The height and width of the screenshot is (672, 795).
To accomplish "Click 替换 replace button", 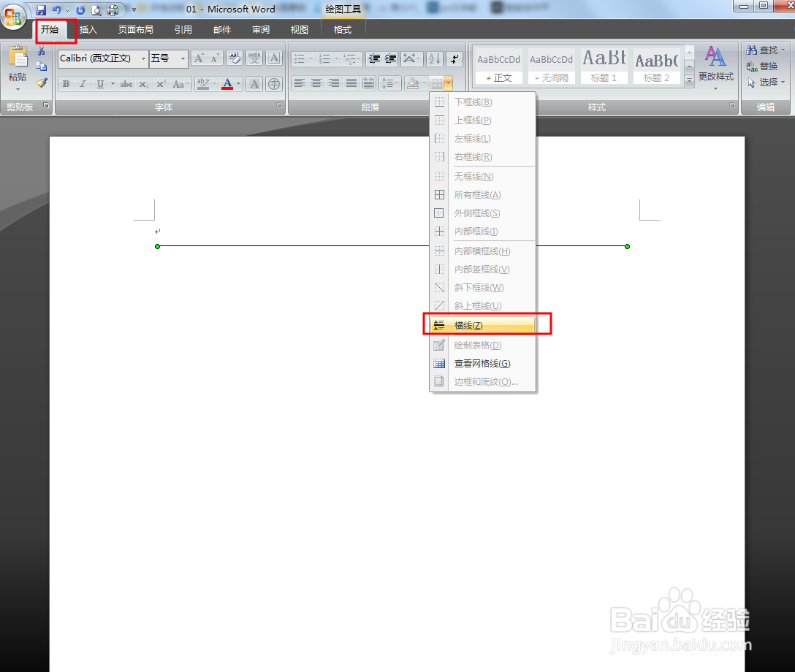I will 762,66.
